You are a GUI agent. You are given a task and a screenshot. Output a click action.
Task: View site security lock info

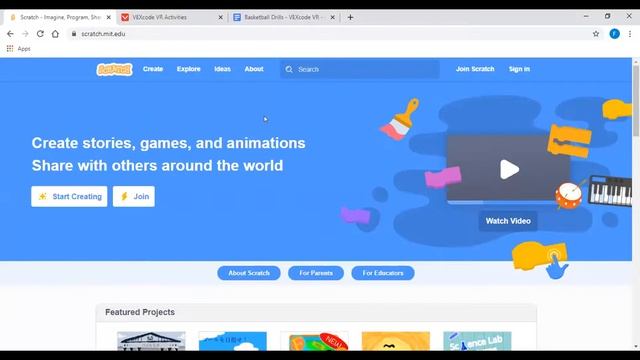click(x=74, y=34)
